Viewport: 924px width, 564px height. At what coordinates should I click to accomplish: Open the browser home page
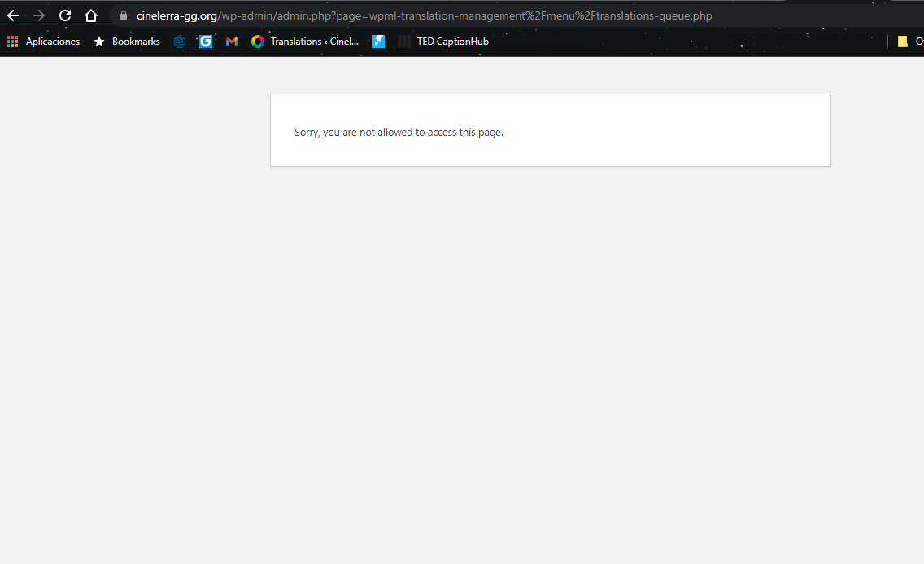[91, 15]
